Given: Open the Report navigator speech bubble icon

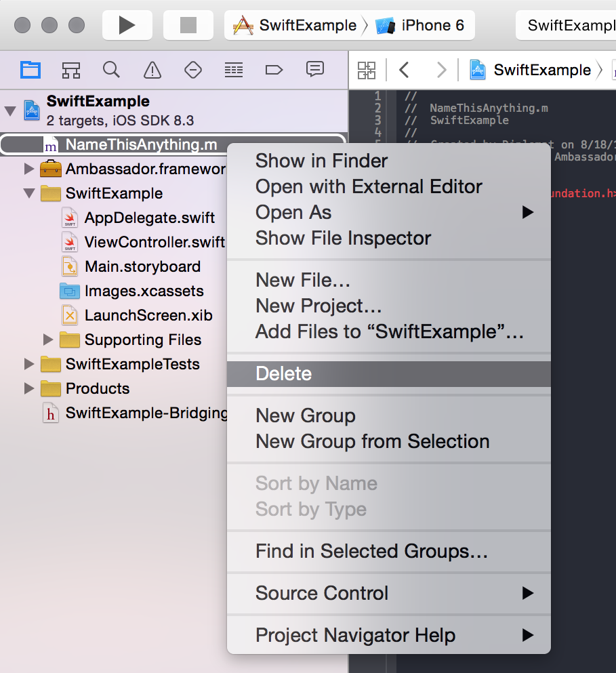Looking at the screenshot, I should 314,69.
